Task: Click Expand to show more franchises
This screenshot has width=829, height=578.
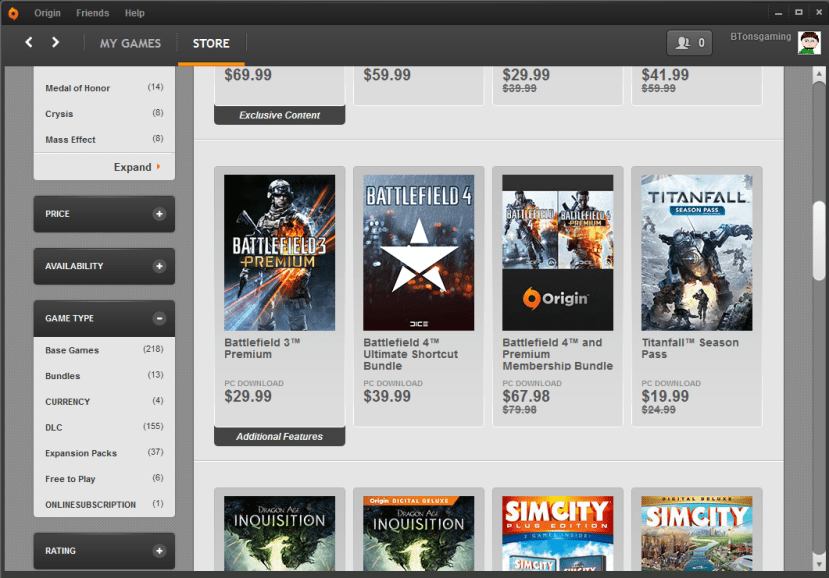Action: point(136,167)
